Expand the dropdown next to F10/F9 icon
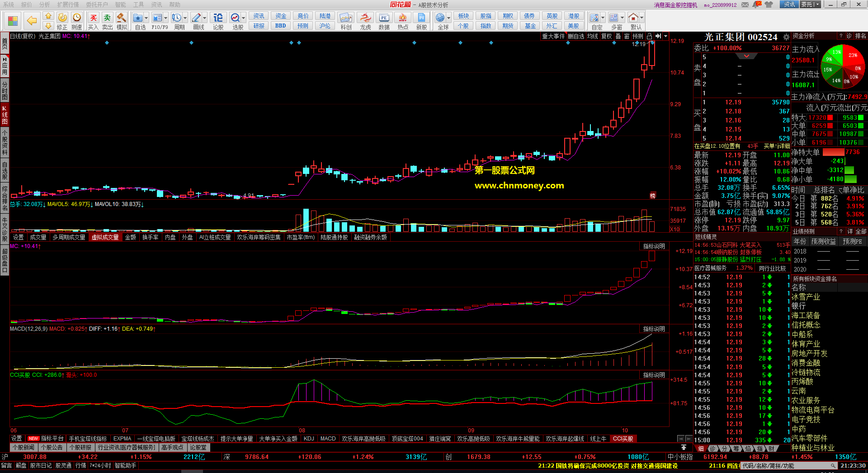868x473 pixels. [x=165, y=18]
